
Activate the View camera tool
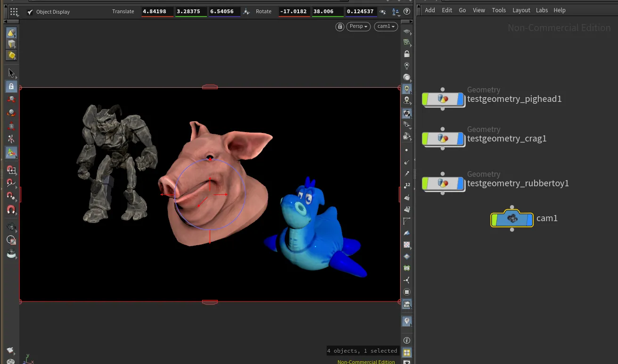(x=11, y=227)
